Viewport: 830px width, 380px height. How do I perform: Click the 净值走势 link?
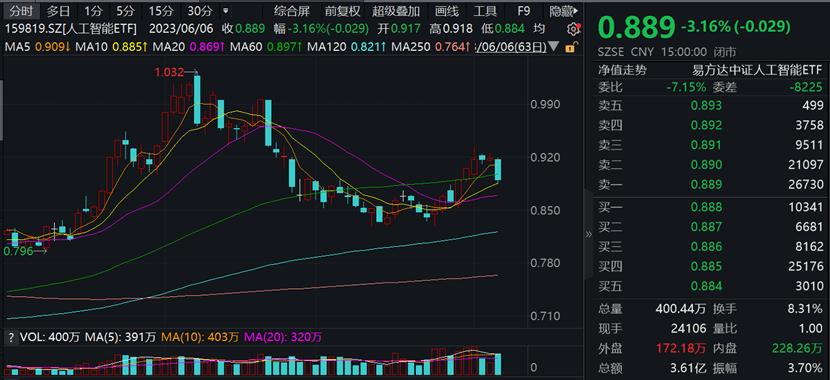tap(622, 70)
